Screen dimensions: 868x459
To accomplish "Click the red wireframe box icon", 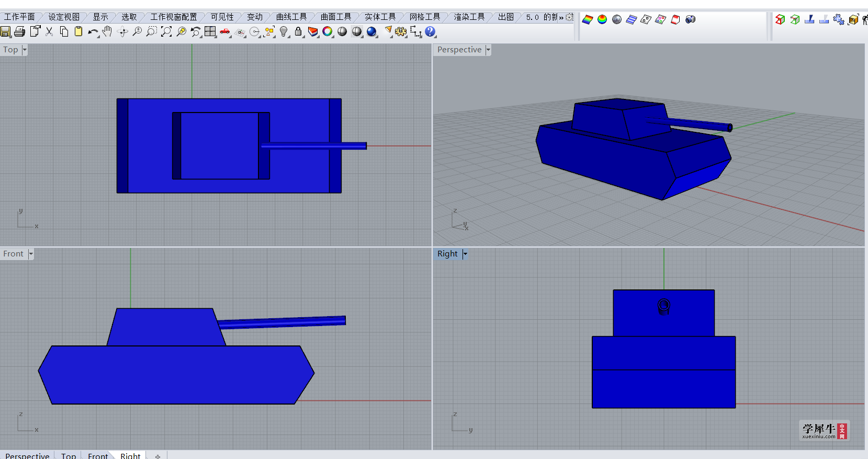I will 780,19.
